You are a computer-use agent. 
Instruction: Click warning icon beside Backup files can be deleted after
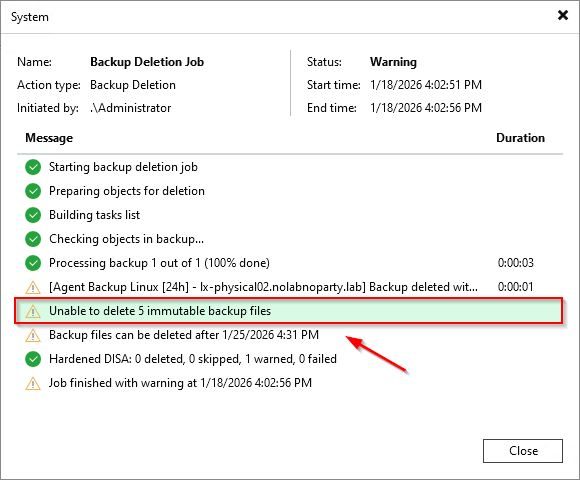[x=33, y=335]
